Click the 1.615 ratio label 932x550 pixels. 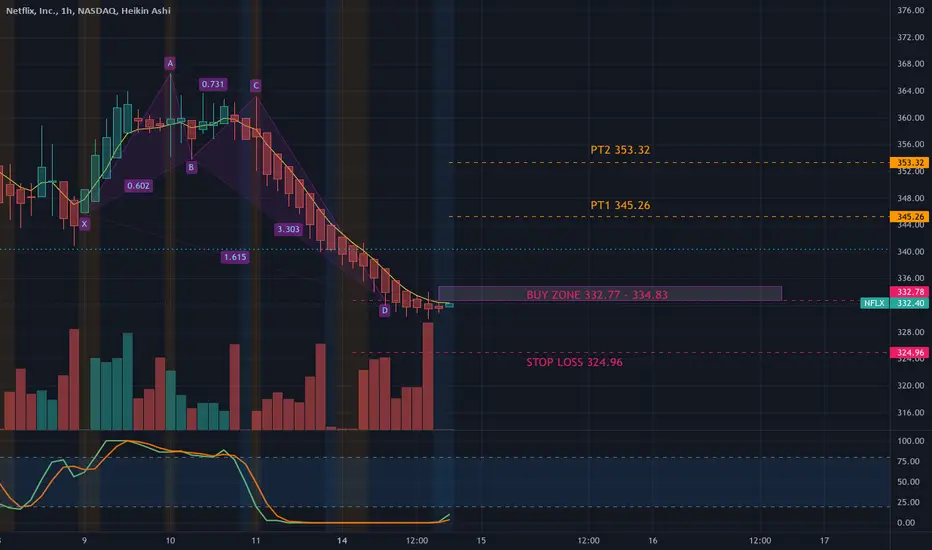(x=235, y=257)
